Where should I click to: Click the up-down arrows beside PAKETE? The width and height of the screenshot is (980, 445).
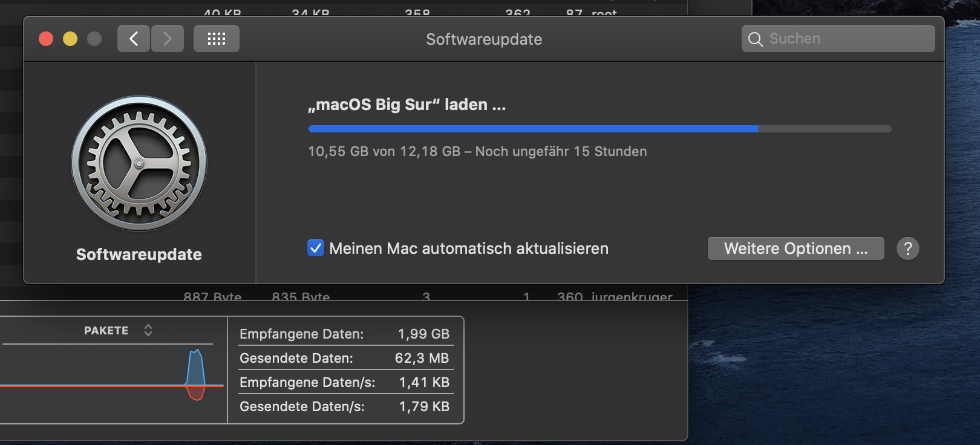click(x=148, y=330)
